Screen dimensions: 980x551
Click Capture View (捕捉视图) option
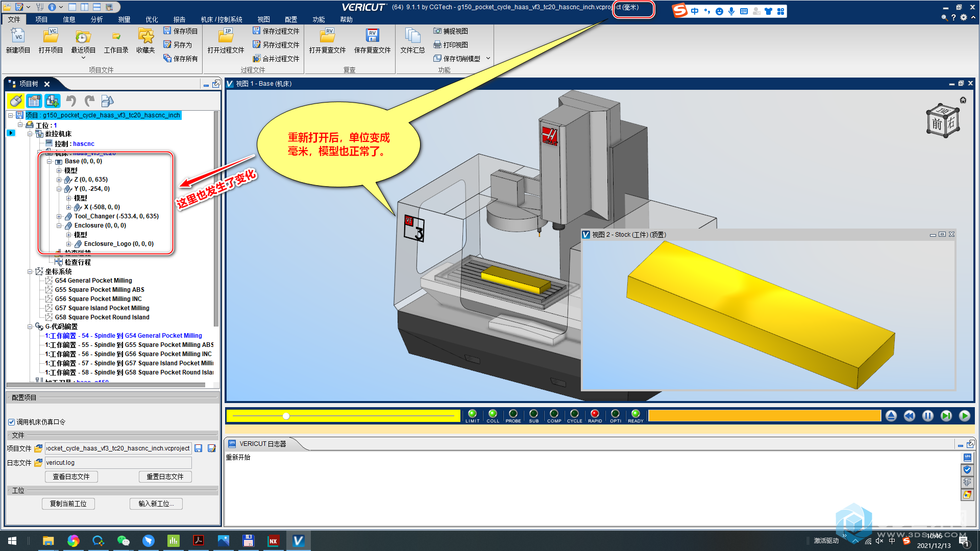451,31
